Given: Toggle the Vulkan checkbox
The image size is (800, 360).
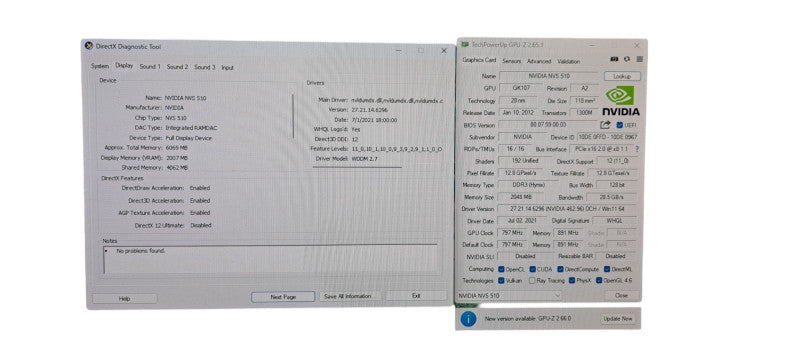Looking at the screenshot, I should point(502,280).
